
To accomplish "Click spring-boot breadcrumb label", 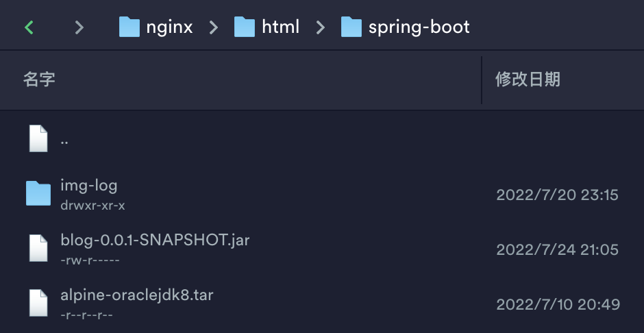I will [x=419, y=27].
